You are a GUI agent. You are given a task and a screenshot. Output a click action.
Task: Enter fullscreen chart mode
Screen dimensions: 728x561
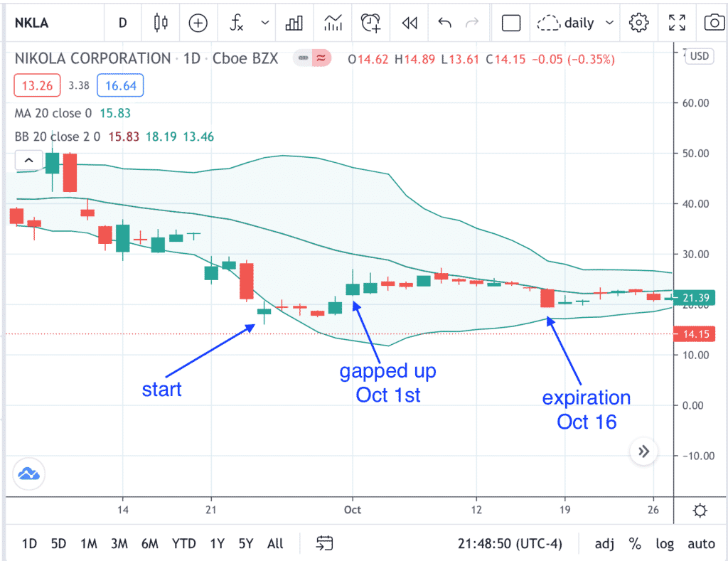click(x=677, y=22)
